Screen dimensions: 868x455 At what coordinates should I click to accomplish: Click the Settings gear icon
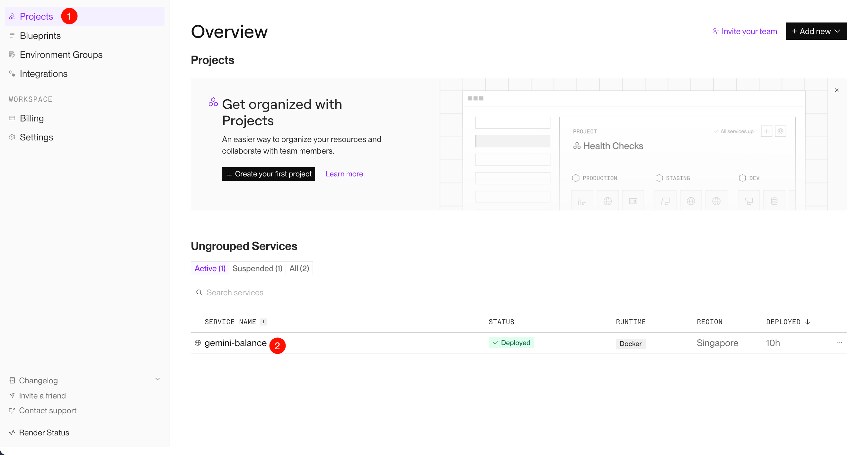tap(12, 137)
